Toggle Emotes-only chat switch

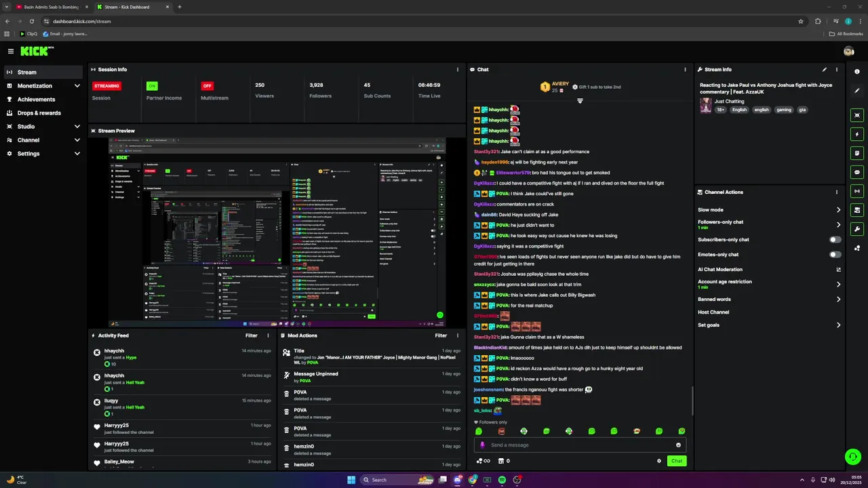pyautogui.click(x=835, y=255)
